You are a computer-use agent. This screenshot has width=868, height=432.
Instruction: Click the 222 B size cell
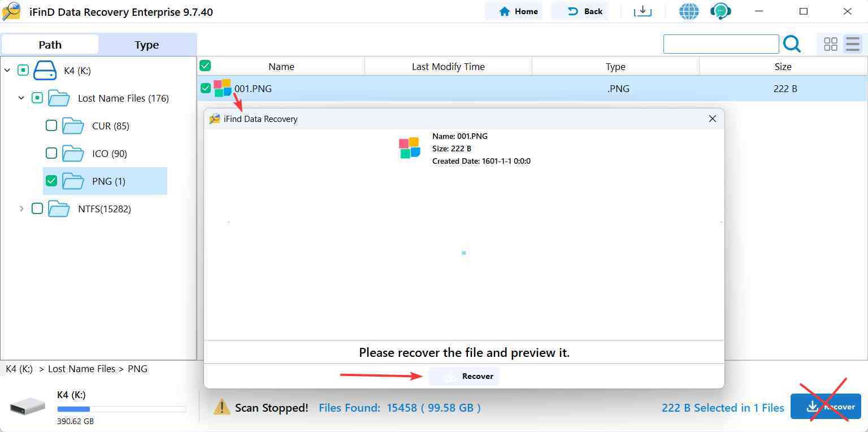[x=785, y=89]
